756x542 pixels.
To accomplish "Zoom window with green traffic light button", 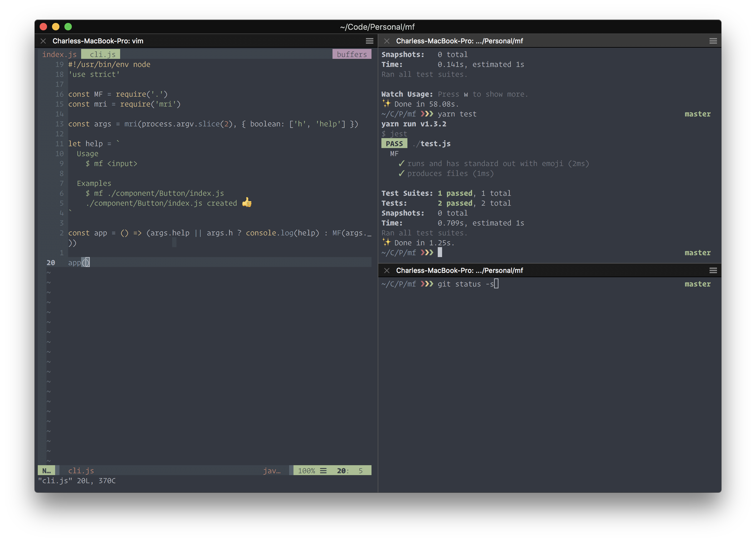I will coord(68,27).
